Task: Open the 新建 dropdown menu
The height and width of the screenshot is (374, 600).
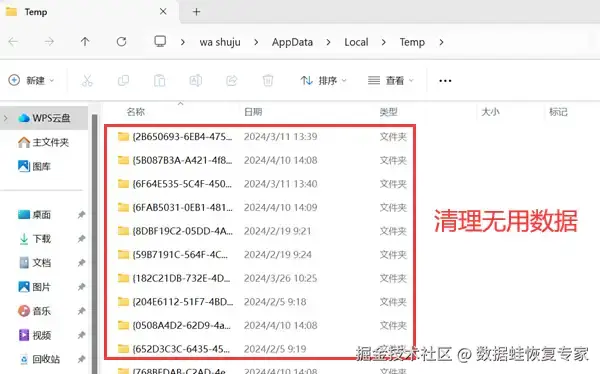Action: 31,80
